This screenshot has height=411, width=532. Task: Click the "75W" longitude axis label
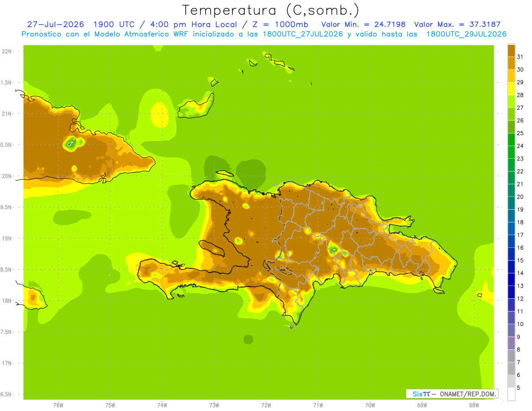pyautogui.click(x=110, y=405)
